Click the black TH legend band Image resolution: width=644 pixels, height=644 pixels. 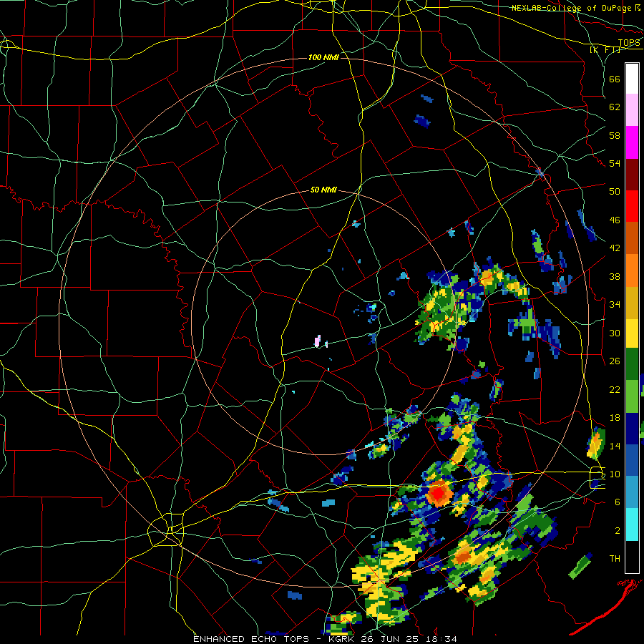(632, 557)
